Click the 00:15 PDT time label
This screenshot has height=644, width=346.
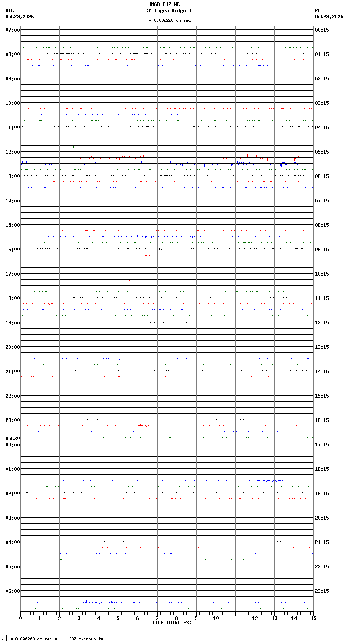tap(322, 30)
